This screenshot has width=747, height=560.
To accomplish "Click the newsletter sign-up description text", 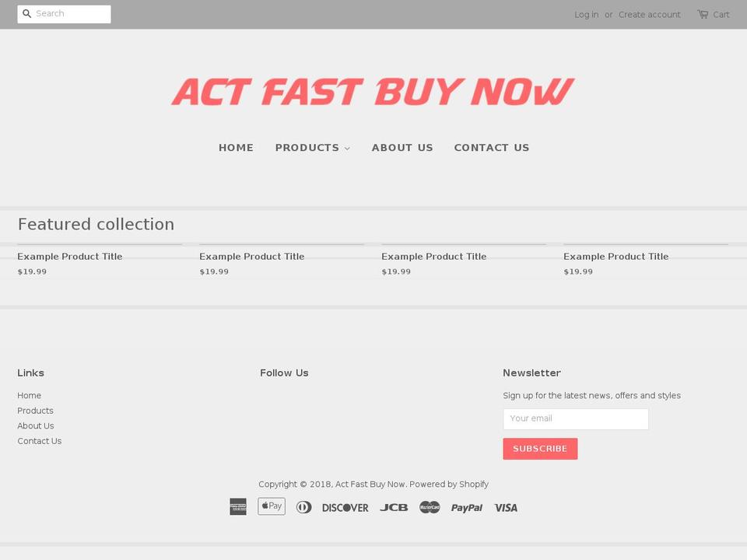I will pyautogui.click(x=591, y=395).
